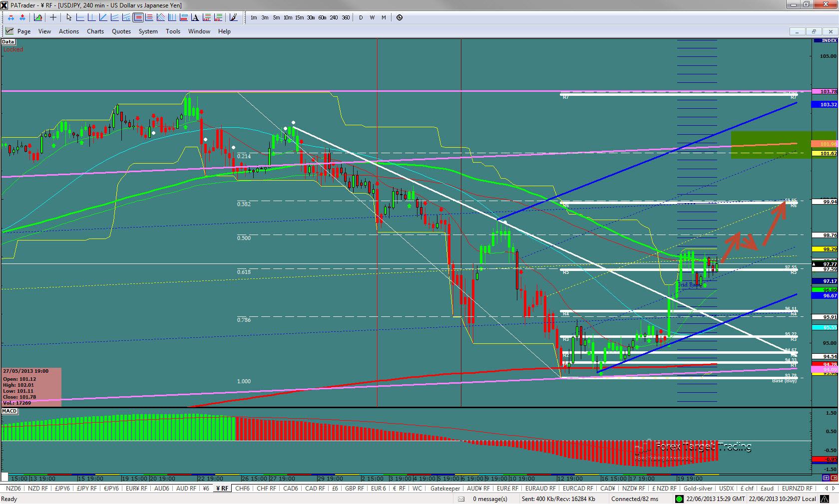Switch to the 5m timeframe

tap(276, 17)
